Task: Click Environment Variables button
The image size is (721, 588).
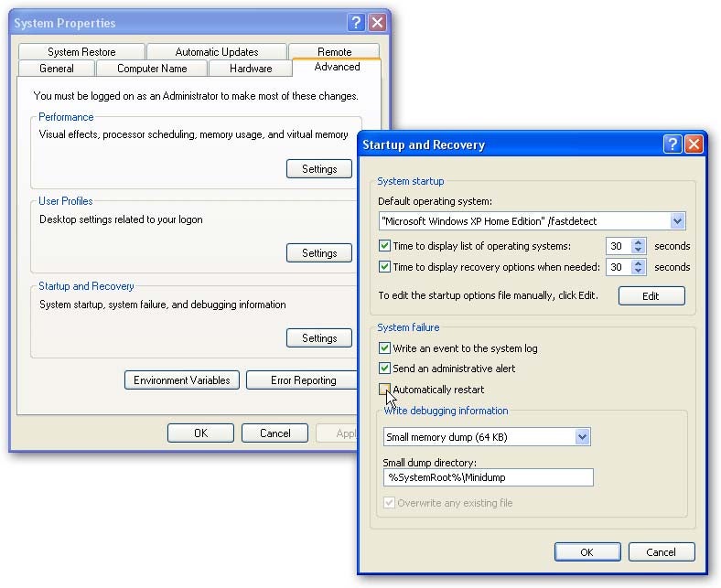Action: tap(182, 380)
